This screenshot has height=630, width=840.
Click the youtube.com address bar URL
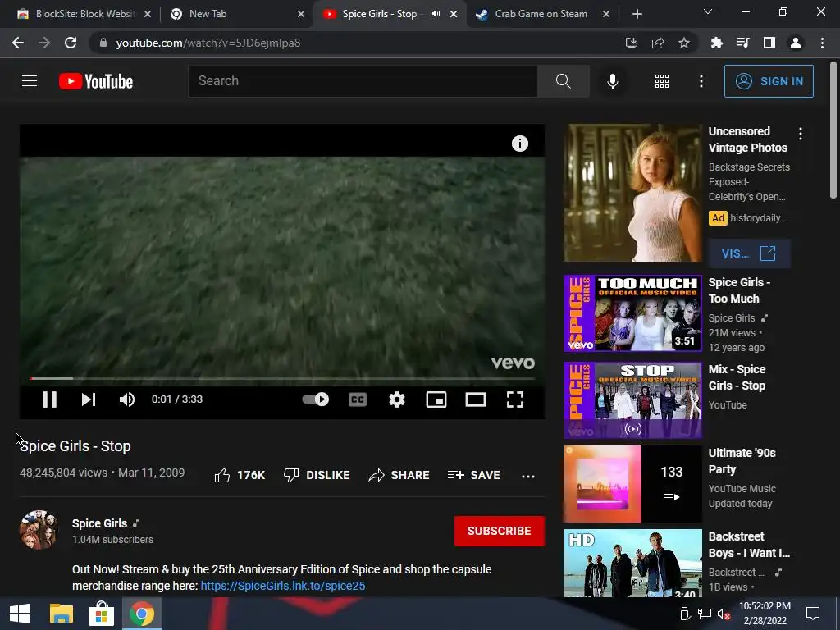pyautogui.click(x=208, y=43)
